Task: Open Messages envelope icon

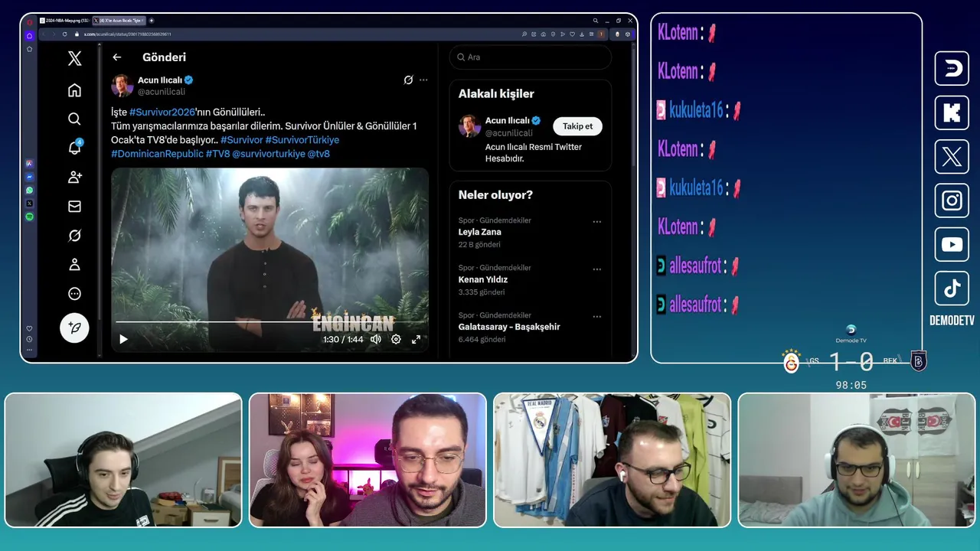Action: pyautogui.click(x=74, y=206)
